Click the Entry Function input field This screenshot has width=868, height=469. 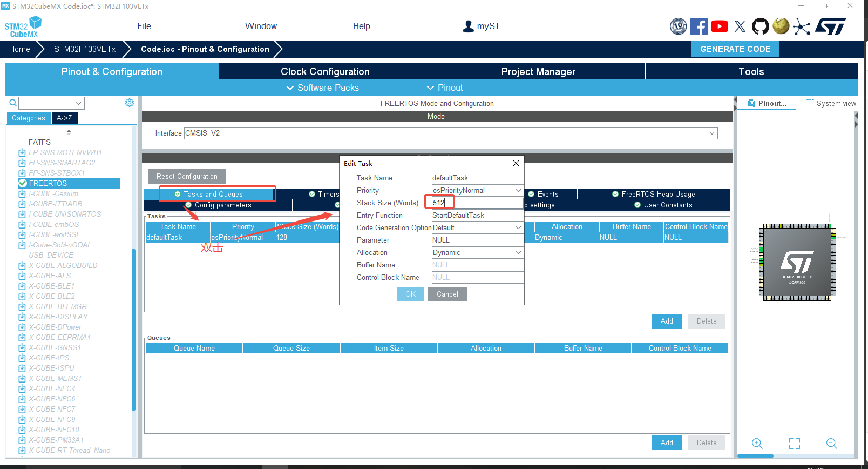tap(478, 215)
